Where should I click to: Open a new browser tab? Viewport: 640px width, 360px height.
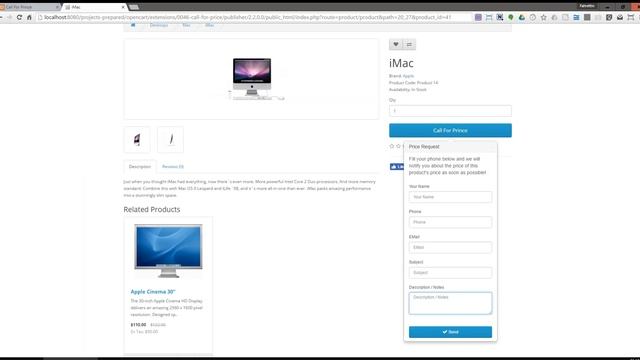[134, 7]
